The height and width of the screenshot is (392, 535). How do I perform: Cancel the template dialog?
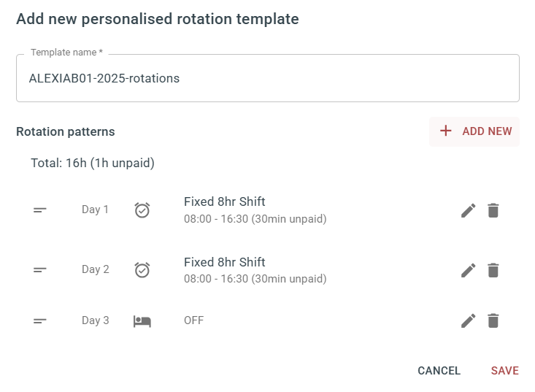pyautogui.click(x=439, y=371)
